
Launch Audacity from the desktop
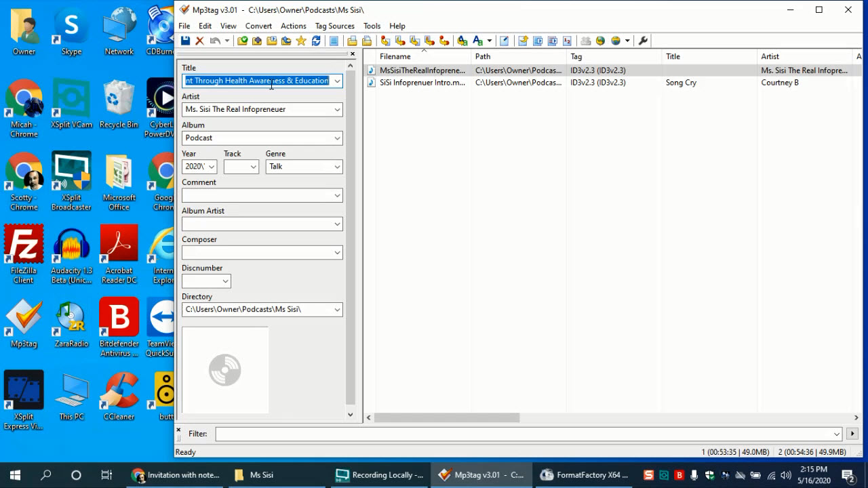tap(71, 255)
